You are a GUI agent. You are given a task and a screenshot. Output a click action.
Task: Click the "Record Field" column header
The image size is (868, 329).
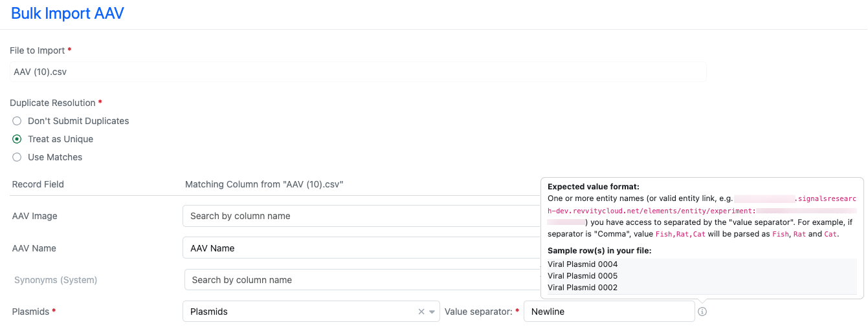click(x=38, y=184)
